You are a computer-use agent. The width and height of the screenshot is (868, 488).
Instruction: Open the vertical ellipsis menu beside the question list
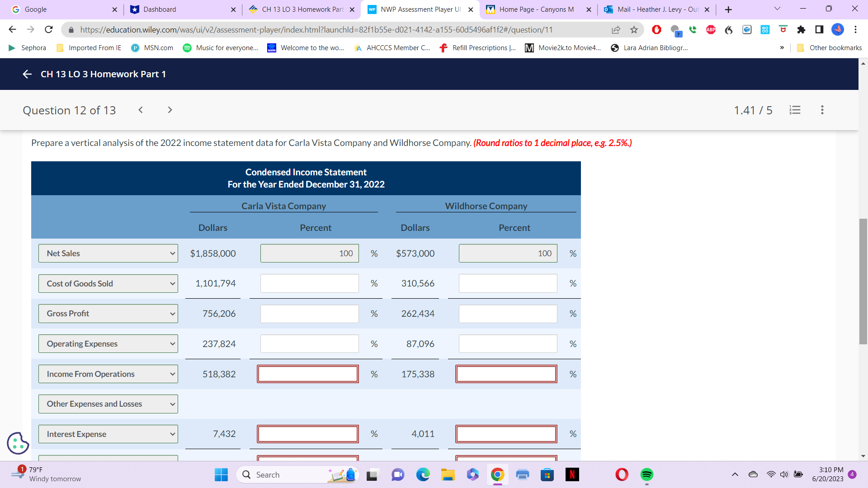point(822,110)
